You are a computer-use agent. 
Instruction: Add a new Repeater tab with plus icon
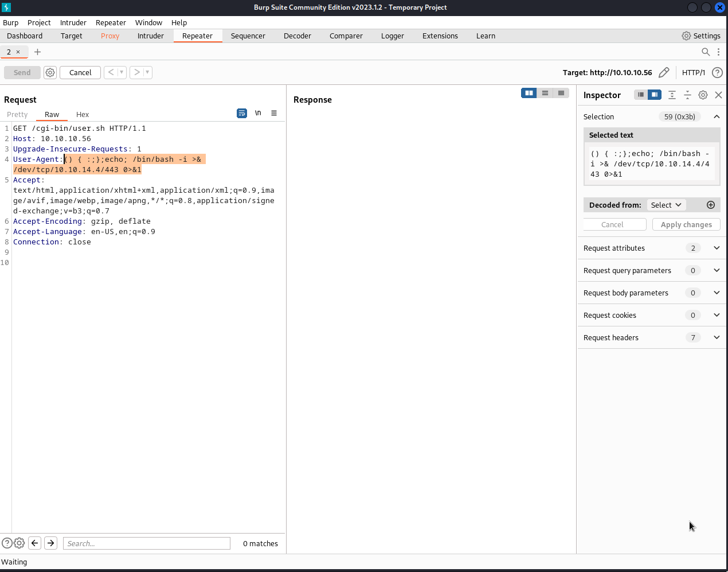point(37,52)
